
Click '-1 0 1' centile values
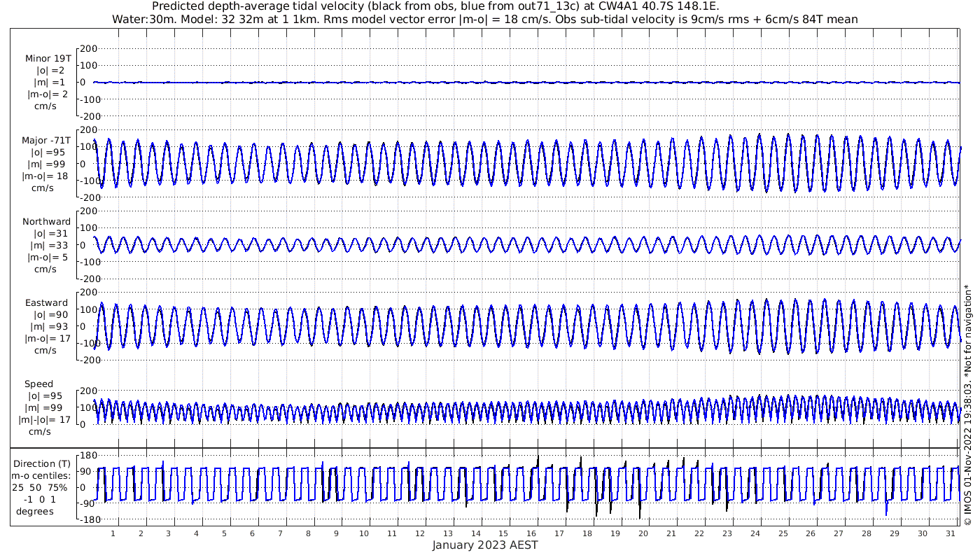coord(38,499)
